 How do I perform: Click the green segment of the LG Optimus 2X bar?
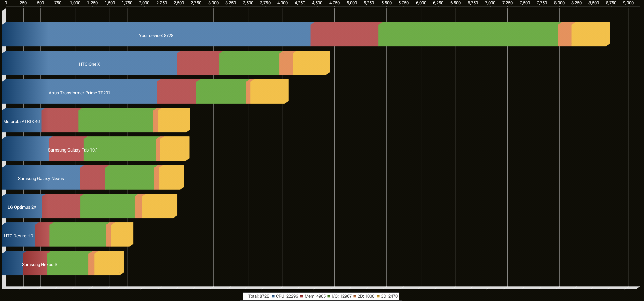tap(107, 206)
